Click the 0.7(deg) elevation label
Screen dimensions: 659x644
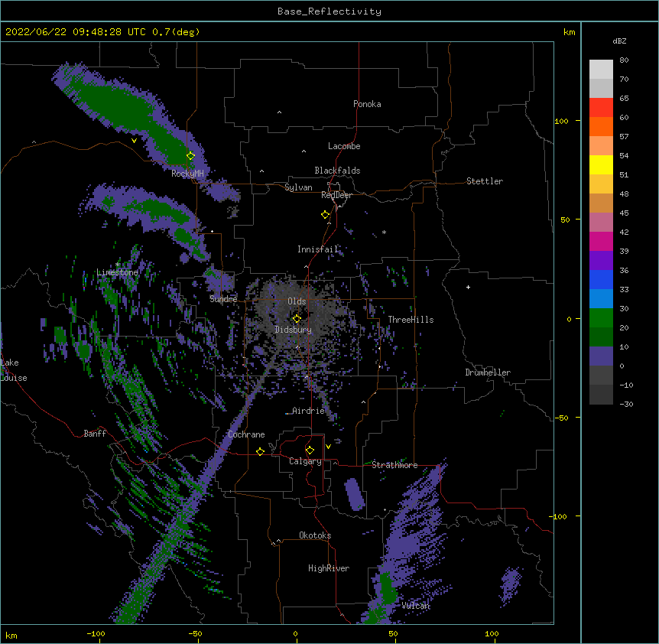coord(176,32)
